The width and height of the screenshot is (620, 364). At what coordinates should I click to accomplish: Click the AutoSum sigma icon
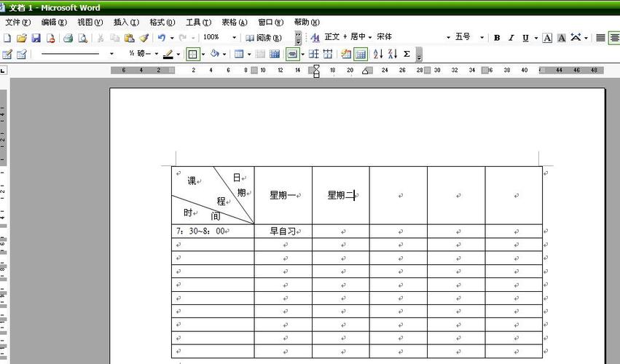tap(407, 54)
